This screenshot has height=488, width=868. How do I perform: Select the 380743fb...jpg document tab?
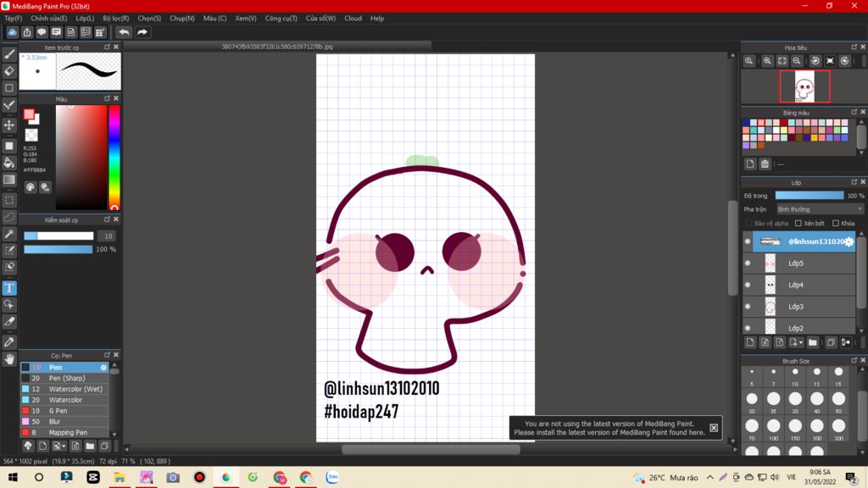tap(277, 47)
